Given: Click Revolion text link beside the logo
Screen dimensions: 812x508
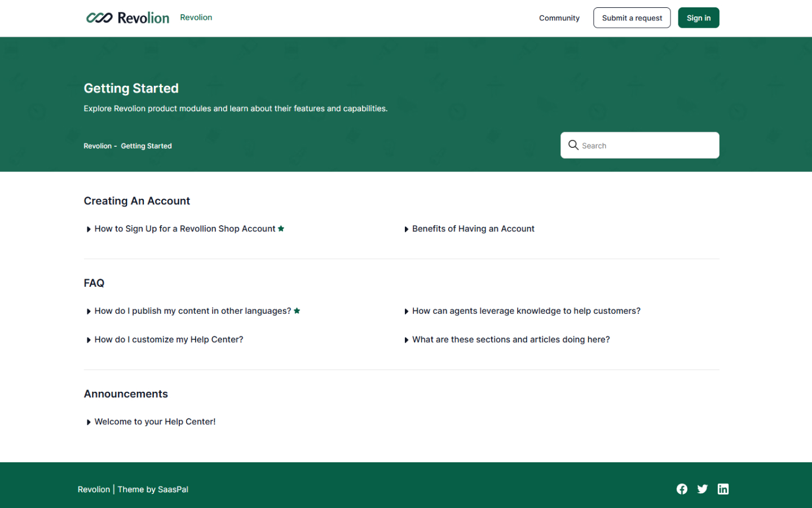Looking at the screenshot, I should coord(196,17).
